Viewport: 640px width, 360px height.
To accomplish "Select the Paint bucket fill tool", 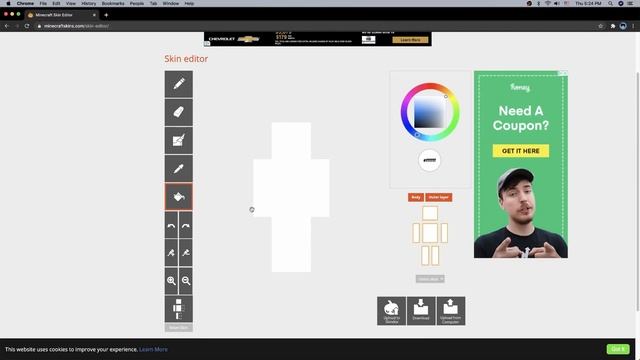I will point(179,197).
